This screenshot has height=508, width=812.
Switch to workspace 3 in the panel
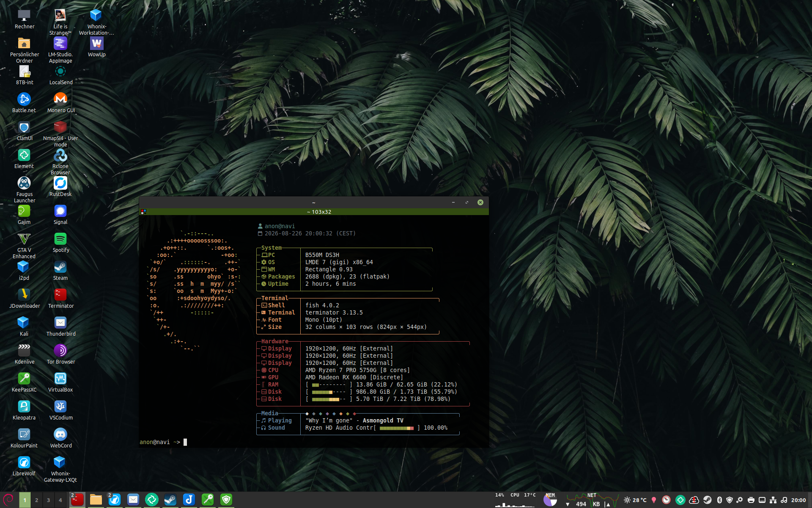48,500
